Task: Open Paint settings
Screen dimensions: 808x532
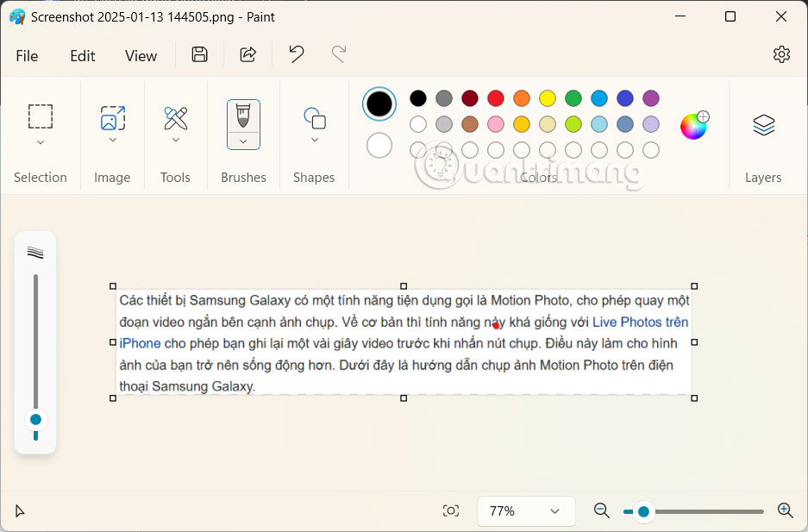Action: point(781,53)
